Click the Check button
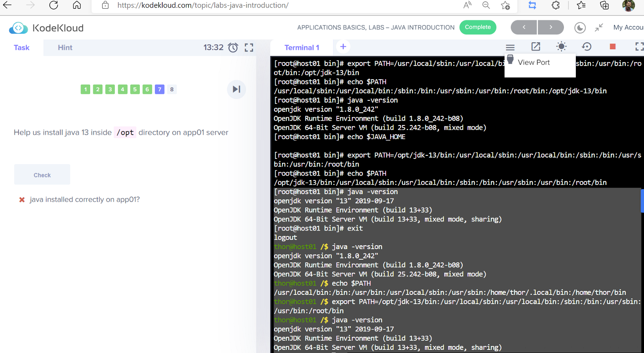Screen dimensions: 644x353 click(42, 175)
